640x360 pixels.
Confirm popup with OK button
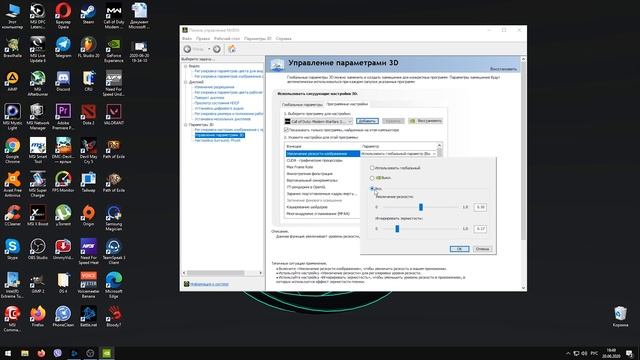[459, 249]
